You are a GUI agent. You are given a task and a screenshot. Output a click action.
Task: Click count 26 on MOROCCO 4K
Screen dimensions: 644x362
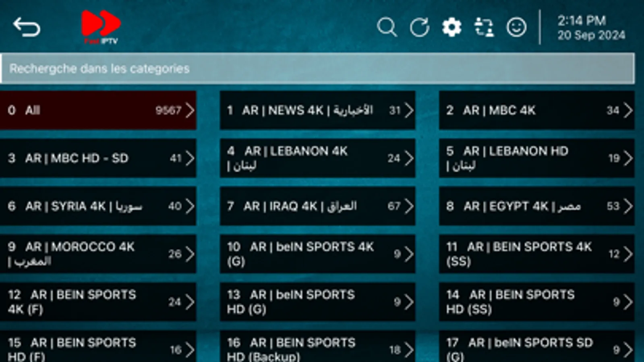click(175, 254)
